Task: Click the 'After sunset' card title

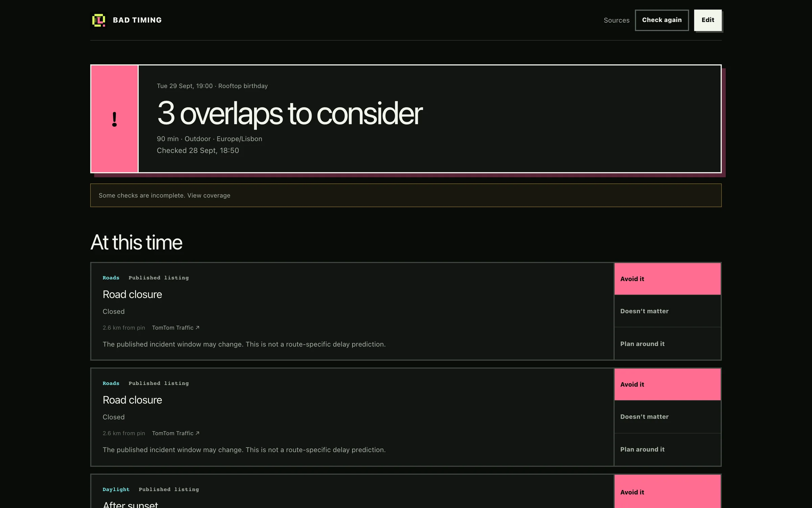Action: (x=130, y=504)
